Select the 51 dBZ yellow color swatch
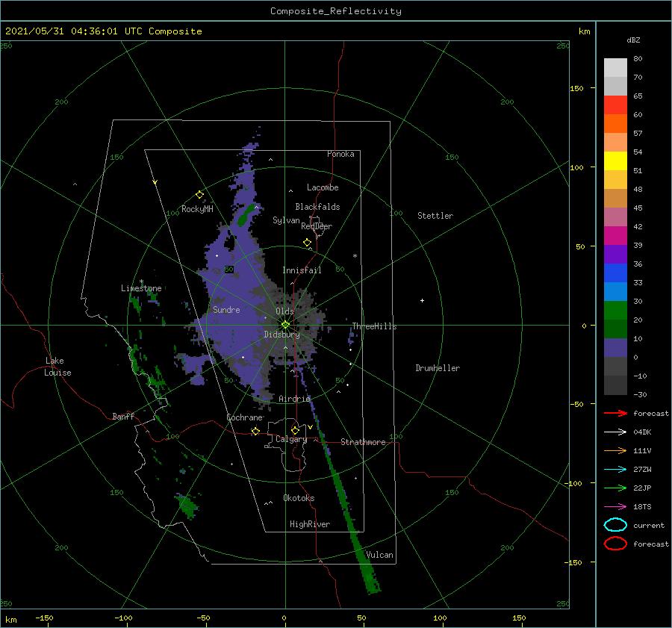The height and width of the screenshot is (628, 672). pos(615,161)
